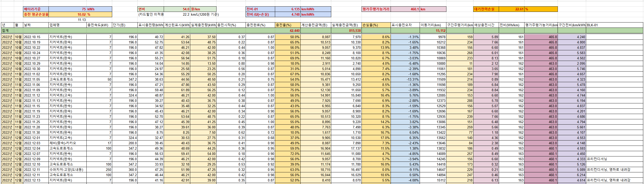Select the 충전시작(%) column header
Screen dimensions: 644x184
[x=231, y=25]
